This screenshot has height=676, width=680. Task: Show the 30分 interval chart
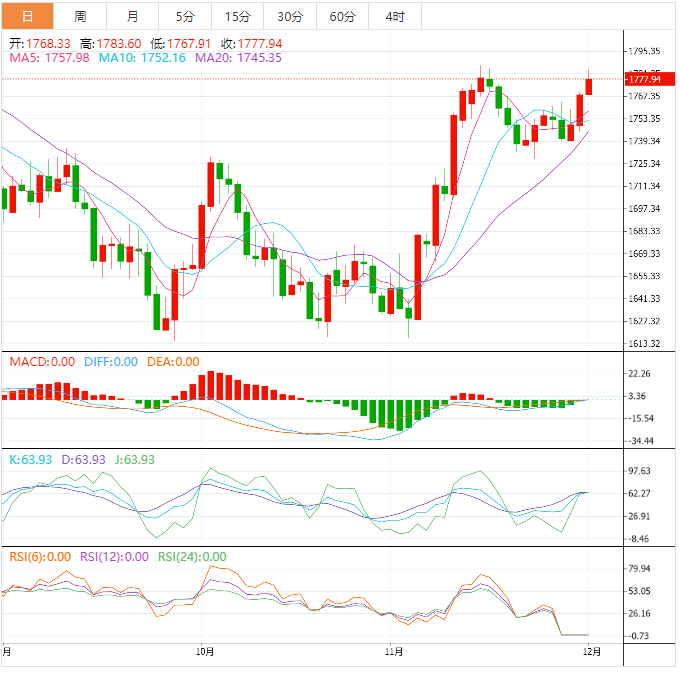point(290,16)
